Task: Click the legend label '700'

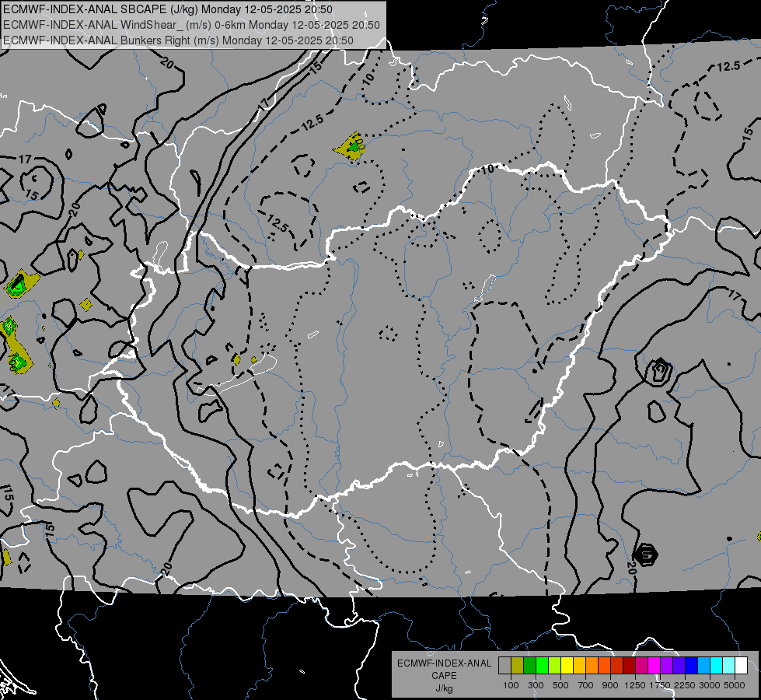Action: point(586,685)
